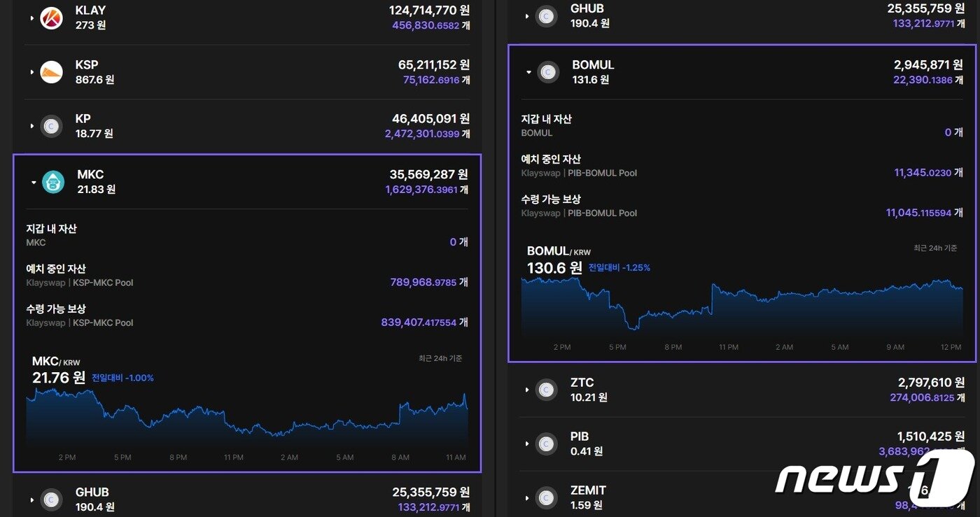Click the KP token placeholder icon
980x517 pixels.
click(x=51, y=126)
